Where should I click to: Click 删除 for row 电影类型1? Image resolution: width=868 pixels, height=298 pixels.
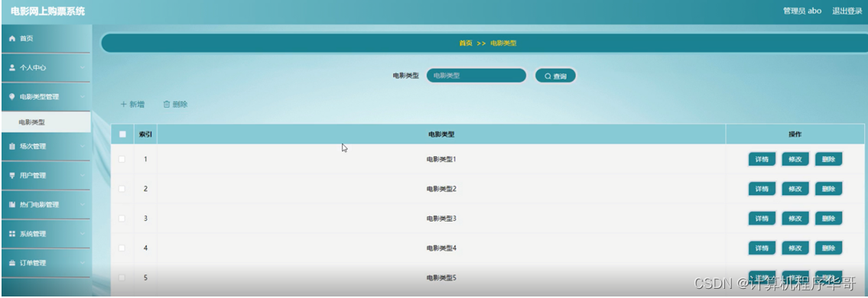pyautogui.click(x=828, y=159)
